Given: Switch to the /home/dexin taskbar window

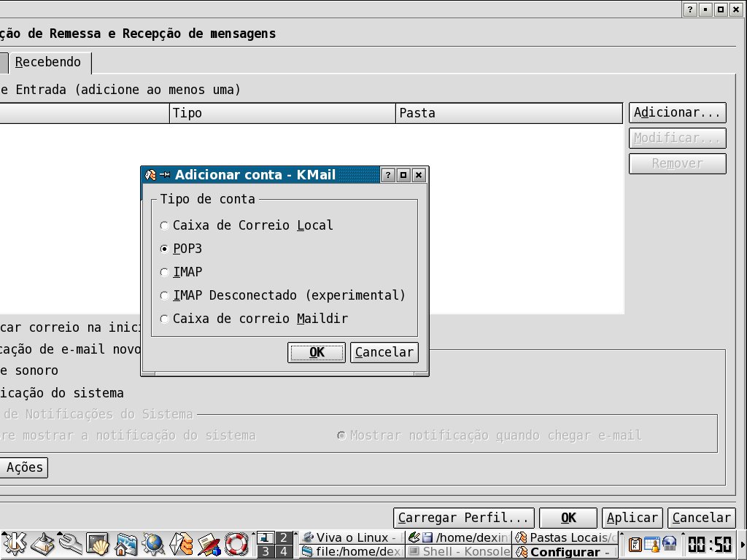Looking at the screenshot, I should point(458,537).
